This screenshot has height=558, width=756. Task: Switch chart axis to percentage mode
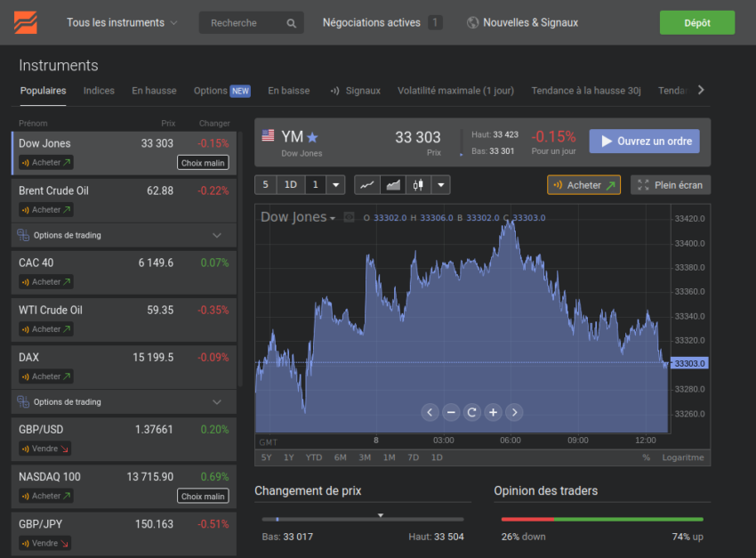tap(646, 457)
